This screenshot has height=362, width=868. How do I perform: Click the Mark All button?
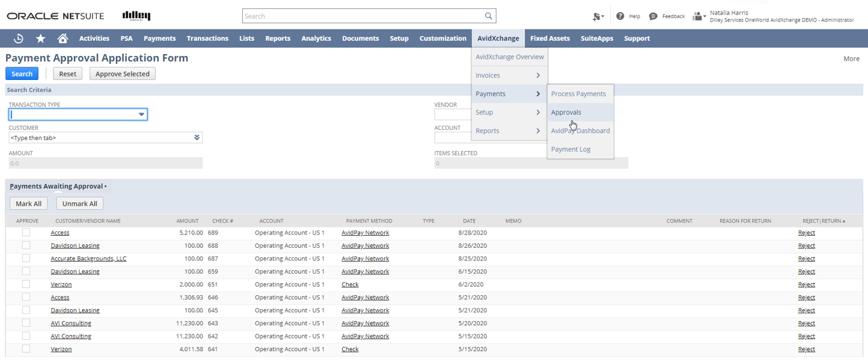pyautogui.click(x=29, y=204)
